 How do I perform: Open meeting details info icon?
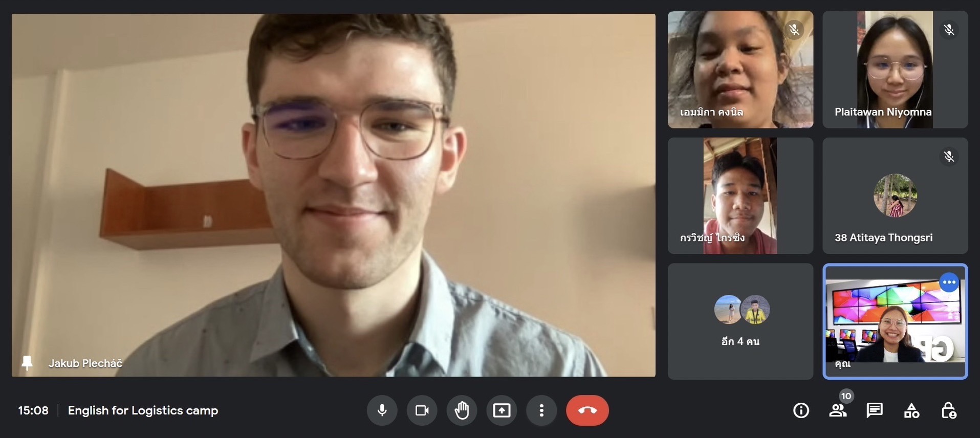click(x=801, y=410)
